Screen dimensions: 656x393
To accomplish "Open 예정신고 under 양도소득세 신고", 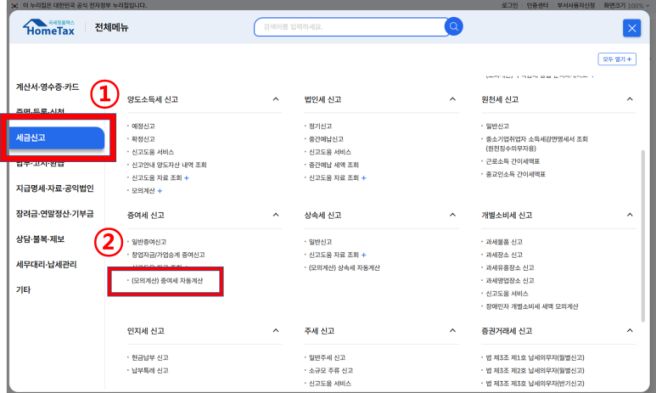I will [x=144, y=126].
